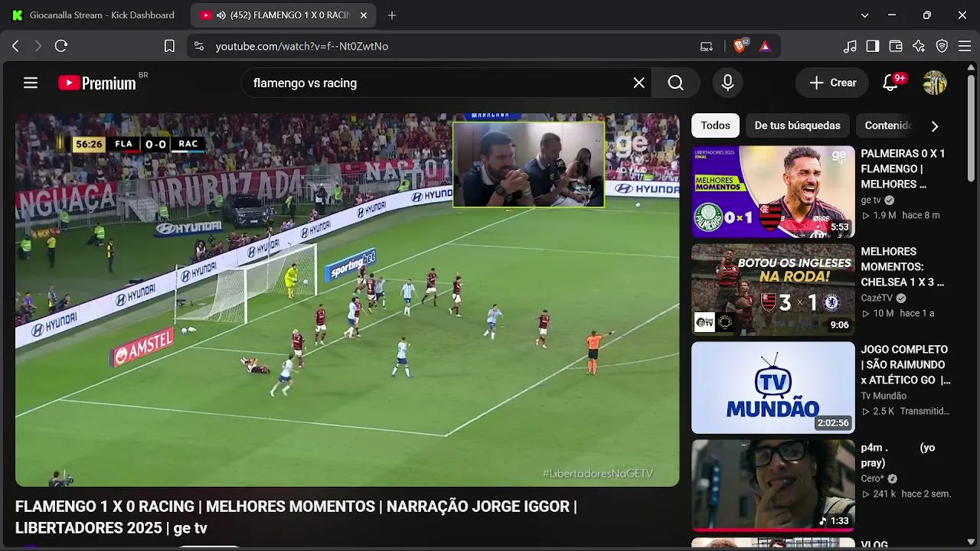The width and height of the screenshot is (980, 551).
Task: Bookmark this page with the bookmark icon
Action: point(169,46)
